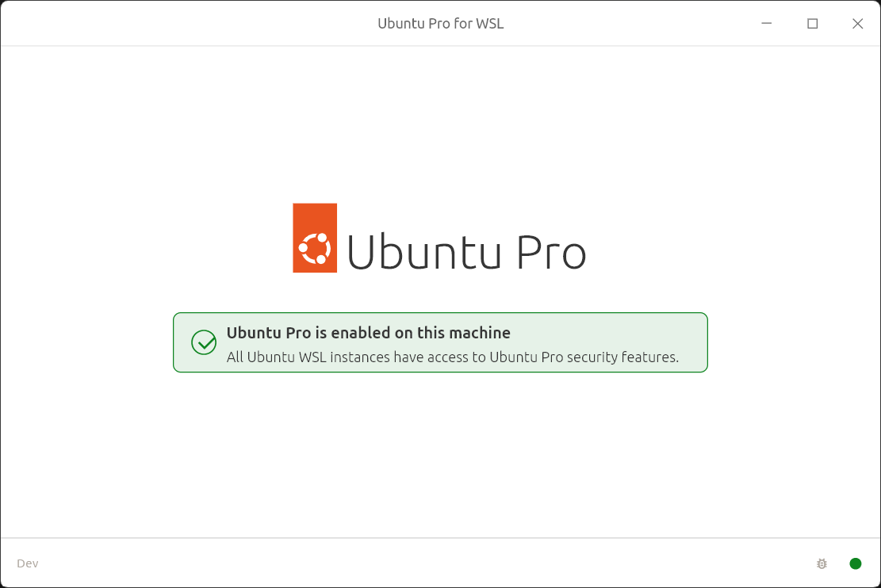Click the orange Ubuntu logo square
This screenshot has height=588, width=881.
pos(315,238)
